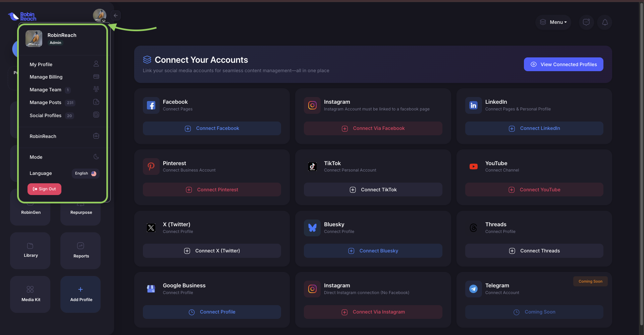This screenshot has height=335, width=644.
Task: Click Connect Pinterest button
Action: (212, 190)
